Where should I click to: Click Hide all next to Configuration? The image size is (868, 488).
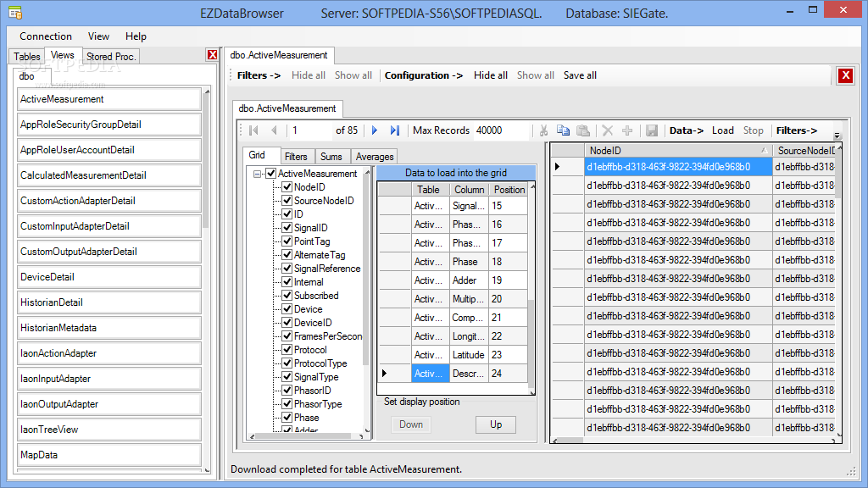(491, 75)
